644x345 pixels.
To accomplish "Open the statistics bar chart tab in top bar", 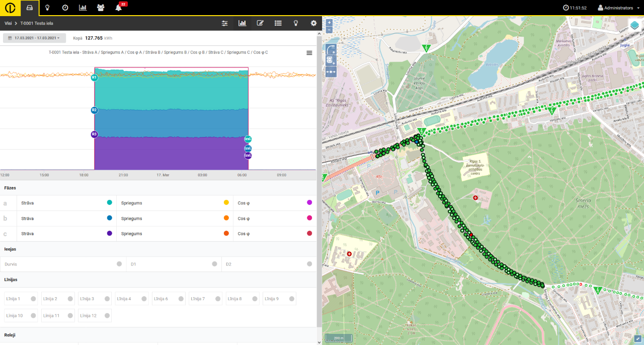I will tap(83, 8).
